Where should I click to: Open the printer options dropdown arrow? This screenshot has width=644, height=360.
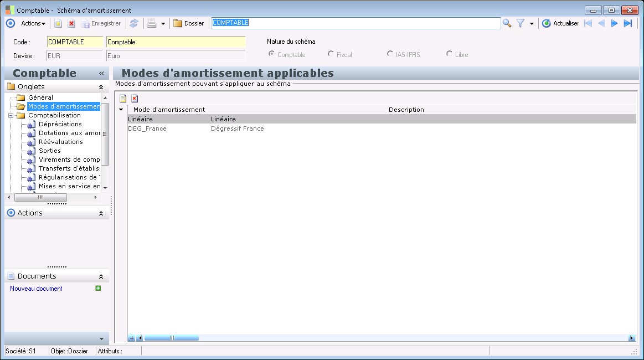pos(163,24)
